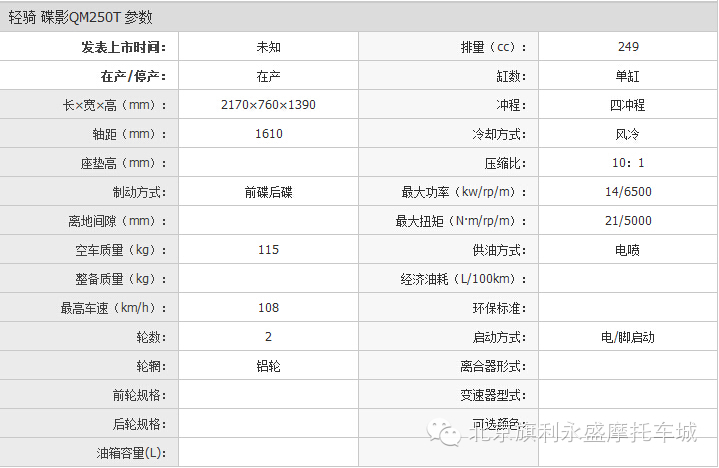Select the 空车质量（kg） label
Image resolution: width=719 pixels, height=468 pixels.
click(x=121, y=250)
